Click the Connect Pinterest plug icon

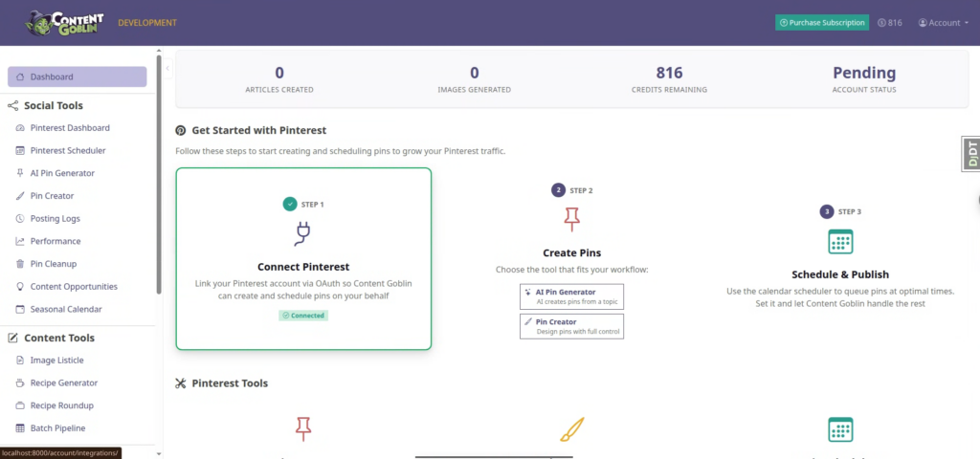(x=303, y=233)
